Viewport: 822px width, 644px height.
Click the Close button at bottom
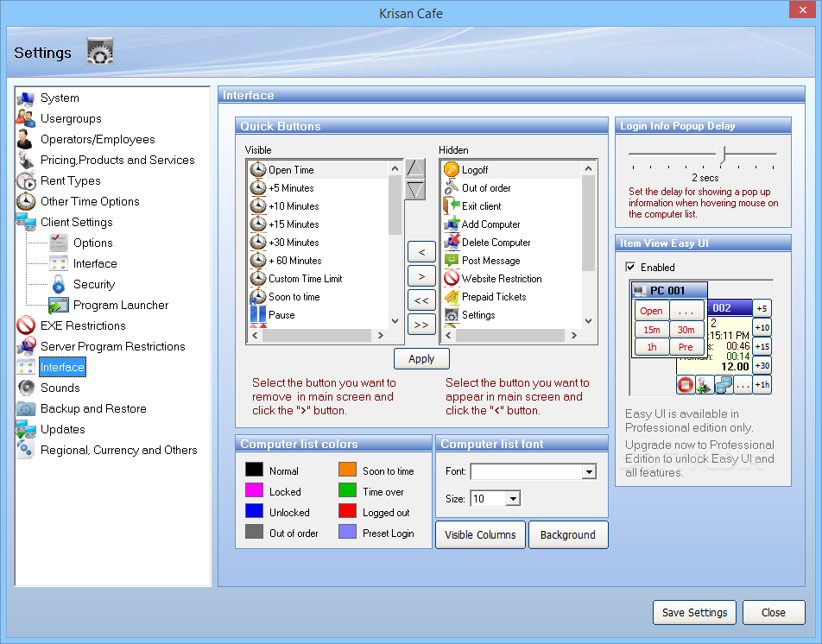click(774, 613)
